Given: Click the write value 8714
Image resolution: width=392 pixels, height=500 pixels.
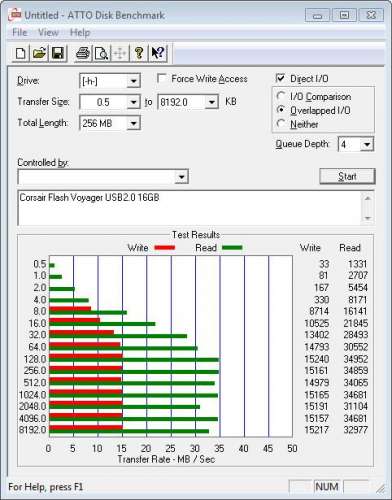Looking at the screenshot, I should [x=319, y=311].
